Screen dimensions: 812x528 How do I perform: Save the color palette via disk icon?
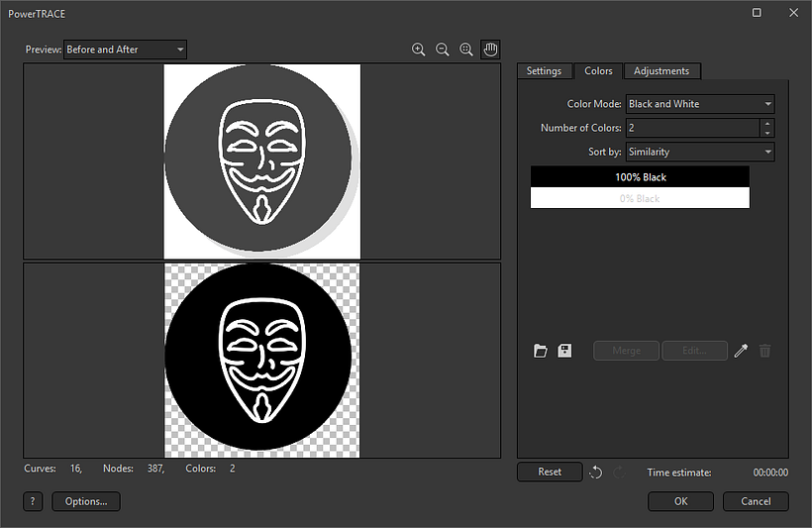tap(564, 351)
